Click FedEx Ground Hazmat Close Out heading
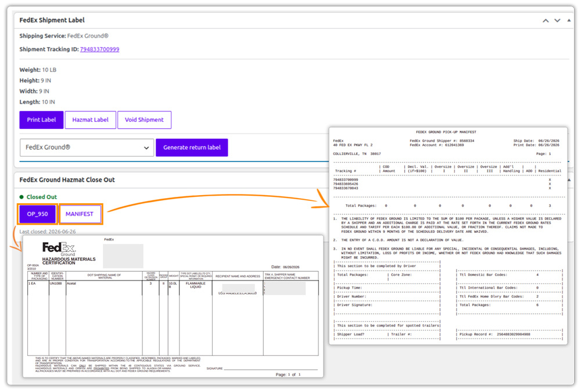Screen dimensions: 581x392 click(67, 180)
